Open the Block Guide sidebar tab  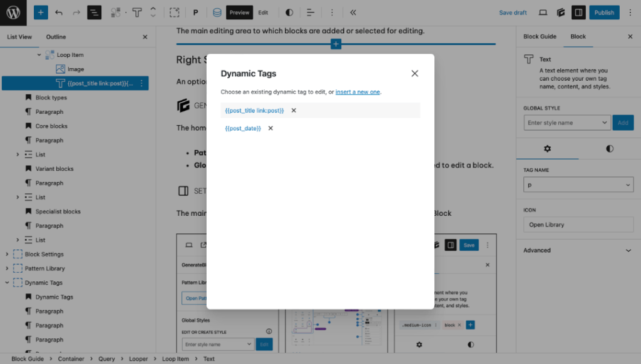pos(540,37)
